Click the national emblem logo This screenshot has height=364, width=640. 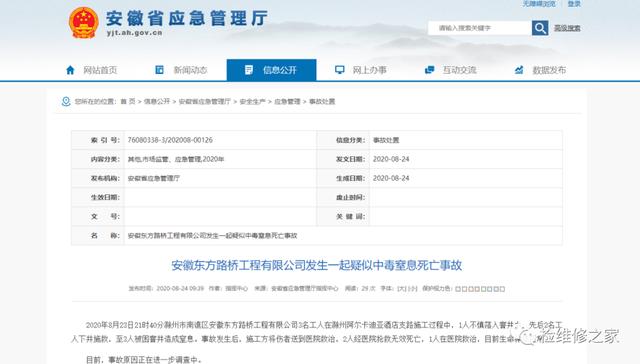pyautogui.click(x=84, y=23)
